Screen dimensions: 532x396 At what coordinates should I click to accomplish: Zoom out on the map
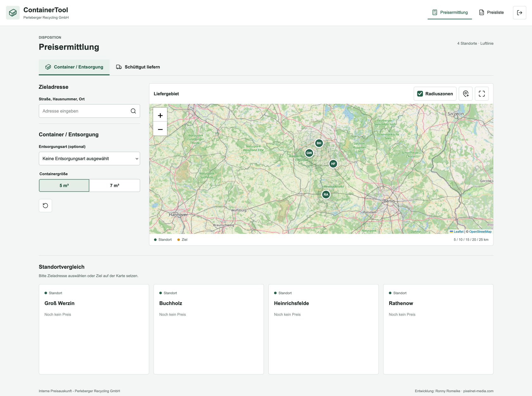click(160, 129)
